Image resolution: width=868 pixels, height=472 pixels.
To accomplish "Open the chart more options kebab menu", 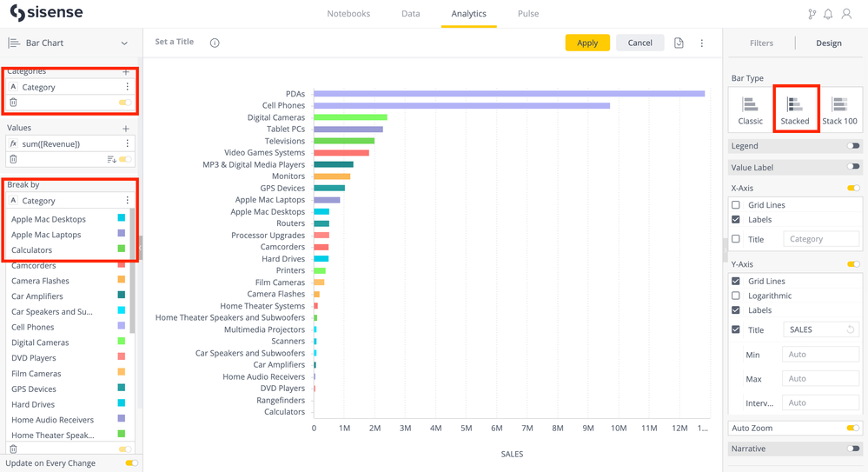I will [x=702, y=43].
